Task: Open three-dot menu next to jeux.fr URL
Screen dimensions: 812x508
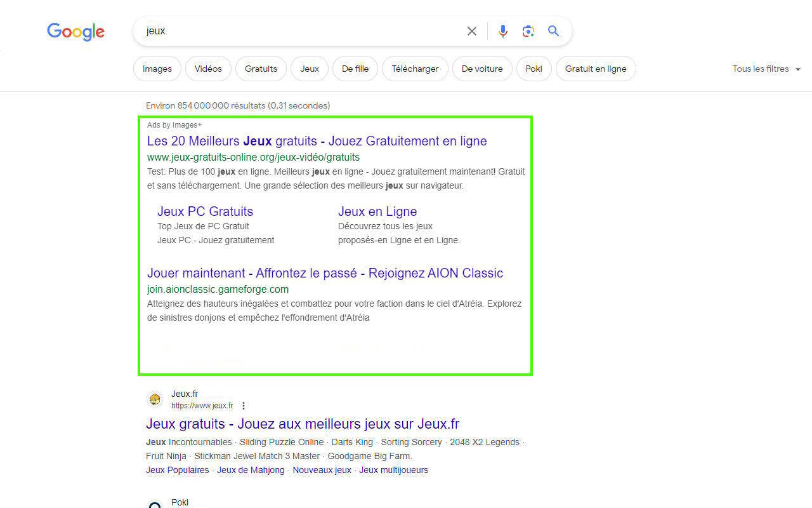Action: tap(244, 406)
